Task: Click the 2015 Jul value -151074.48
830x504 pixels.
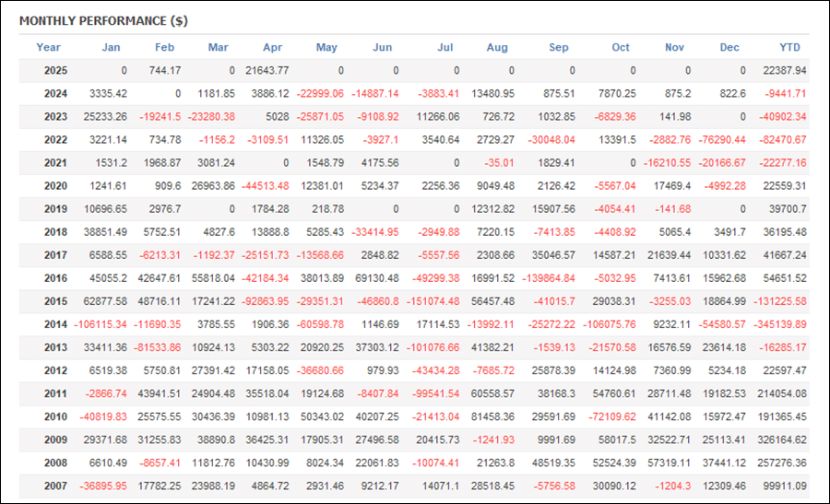Action: [433, 301]
